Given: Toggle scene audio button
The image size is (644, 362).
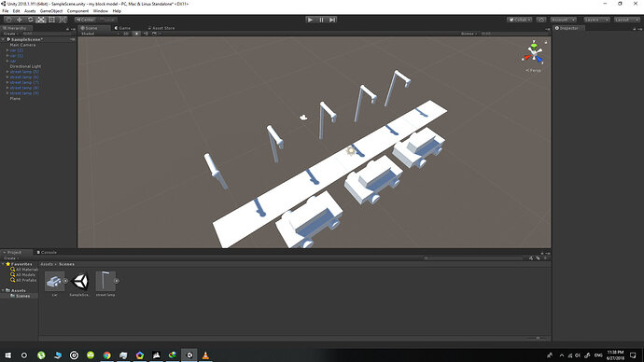Looking at the screenshot, I should pyautogui.click(x=146, y=34).
